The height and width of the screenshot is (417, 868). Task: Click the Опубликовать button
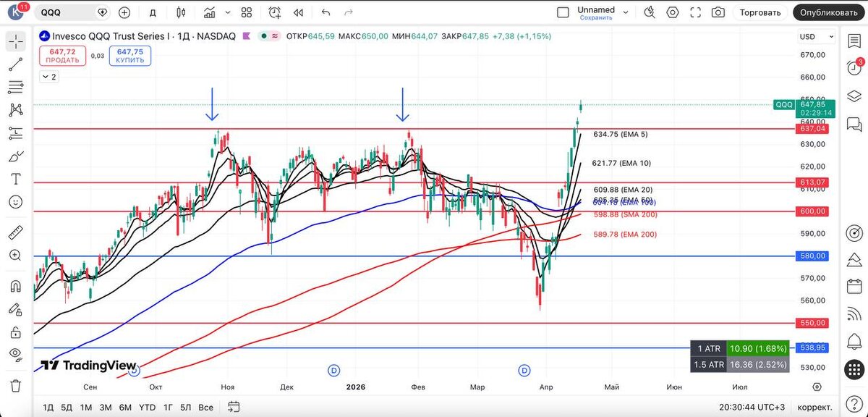click(830, 12)
